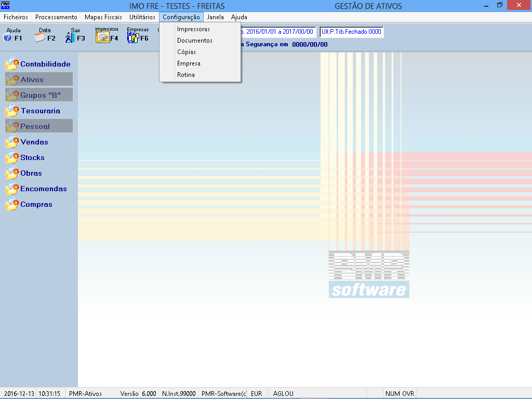Choose Cópias from Configuração menu

[x=200, y=52]
